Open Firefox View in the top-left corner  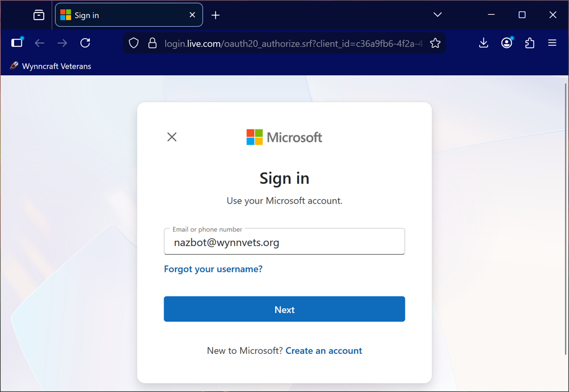coord(38,15)
